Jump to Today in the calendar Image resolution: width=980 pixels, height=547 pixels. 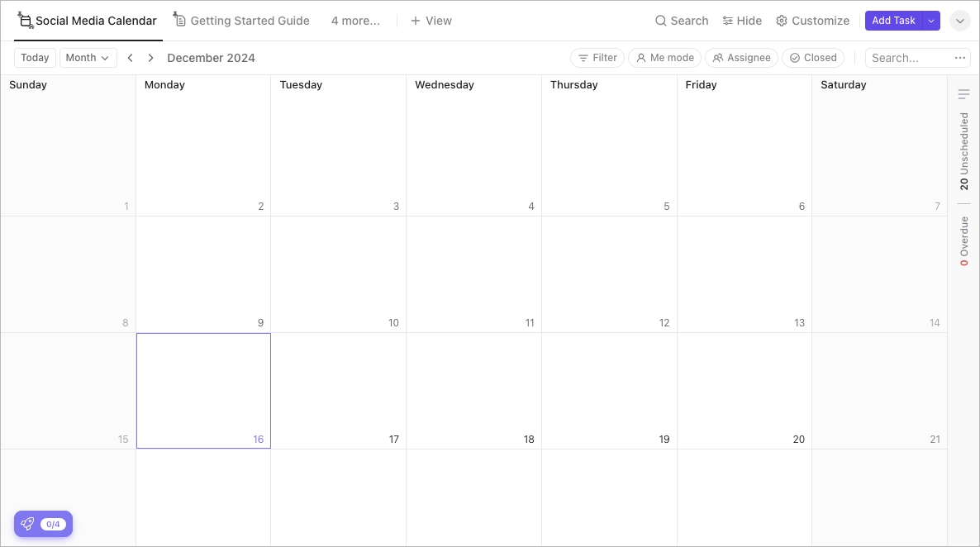(x=35, y=58)
